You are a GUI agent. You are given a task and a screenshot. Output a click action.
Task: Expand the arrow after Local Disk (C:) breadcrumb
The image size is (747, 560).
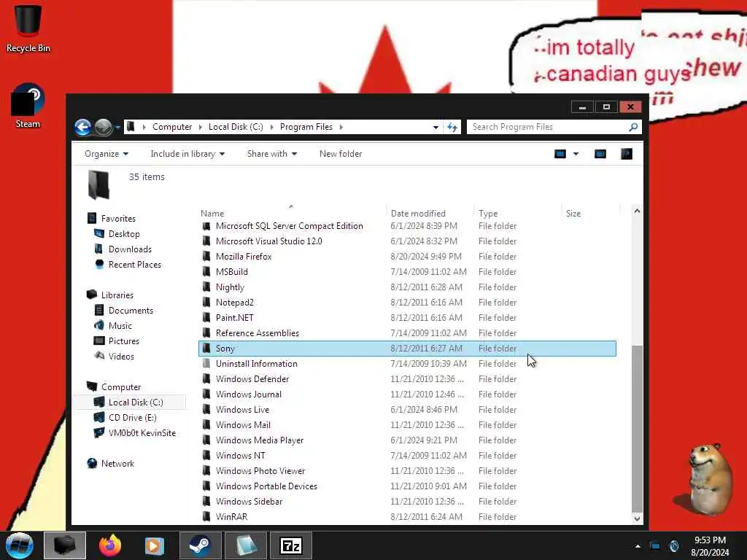[x=271, y=127]
